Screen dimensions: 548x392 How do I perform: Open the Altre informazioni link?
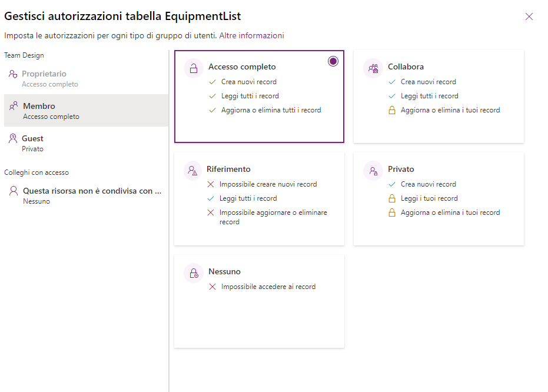(252, 35)
